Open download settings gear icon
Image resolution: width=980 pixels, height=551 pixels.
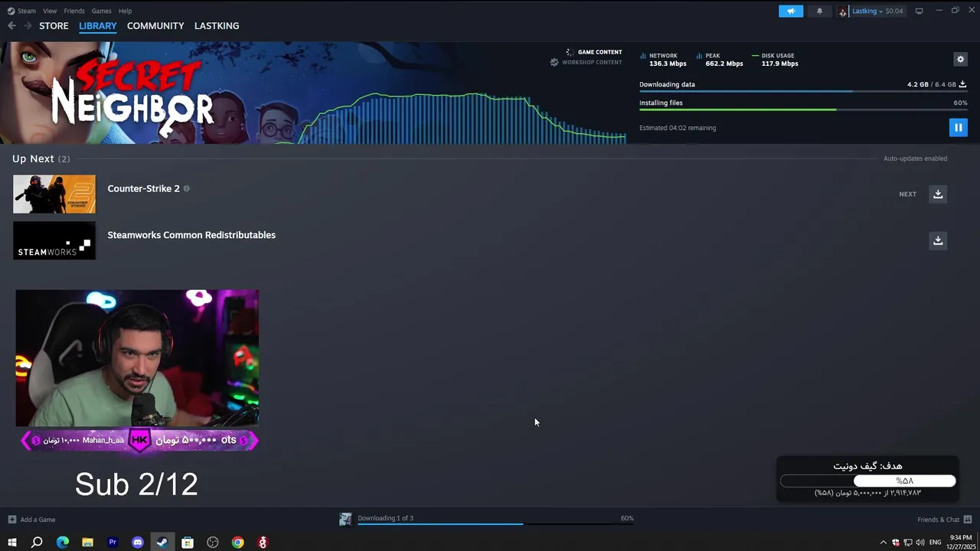tap(961, 59)
